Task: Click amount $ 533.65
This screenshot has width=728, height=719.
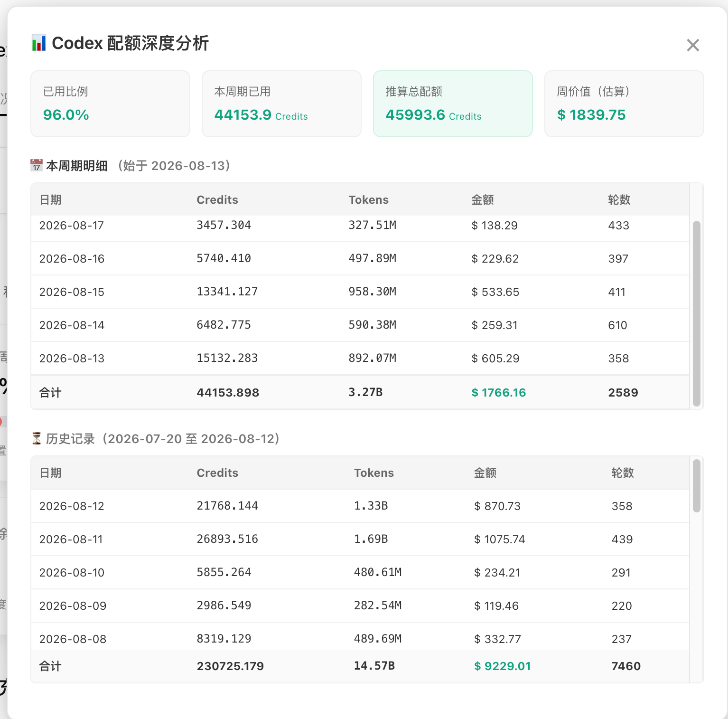Action: (495, 292)
